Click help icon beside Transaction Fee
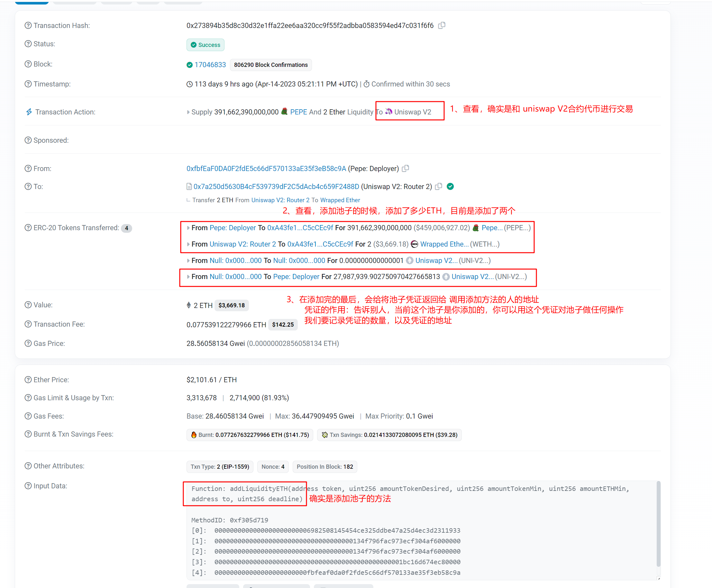The height and width of the screenshot is (588, 712). (x=28, y=324)
